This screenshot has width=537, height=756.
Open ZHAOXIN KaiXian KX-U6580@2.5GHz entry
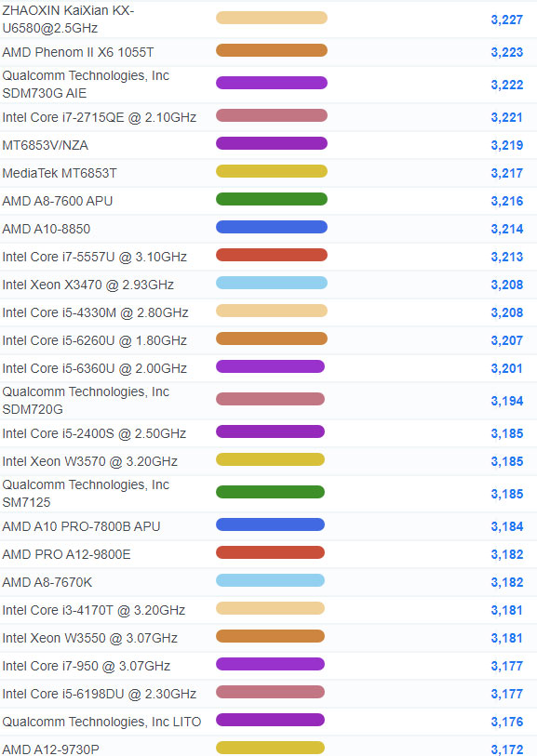coord(68,20)
